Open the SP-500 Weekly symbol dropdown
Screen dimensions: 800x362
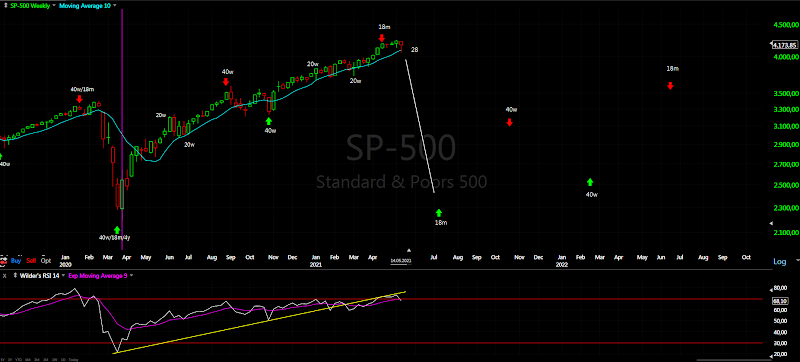(53, 5)
